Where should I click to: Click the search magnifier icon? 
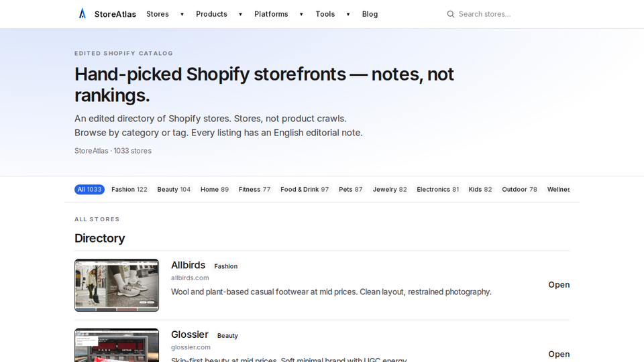click(451, 14)
